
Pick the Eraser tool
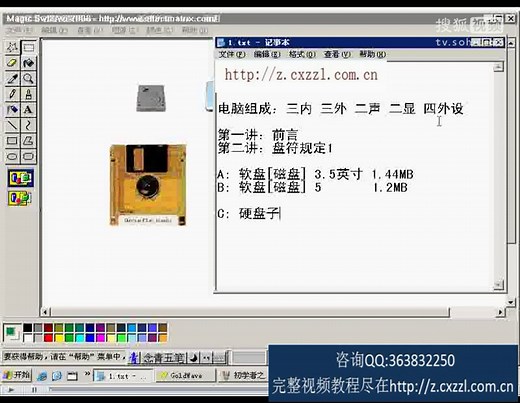[x=12, y=63]
